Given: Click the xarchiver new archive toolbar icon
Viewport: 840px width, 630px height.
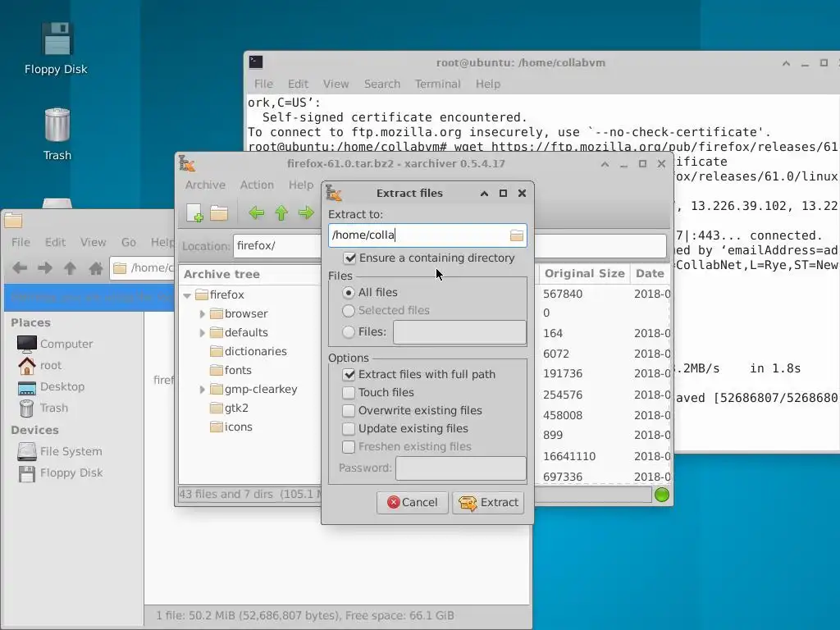Looking at the screenshot, I should coord(194,212).
